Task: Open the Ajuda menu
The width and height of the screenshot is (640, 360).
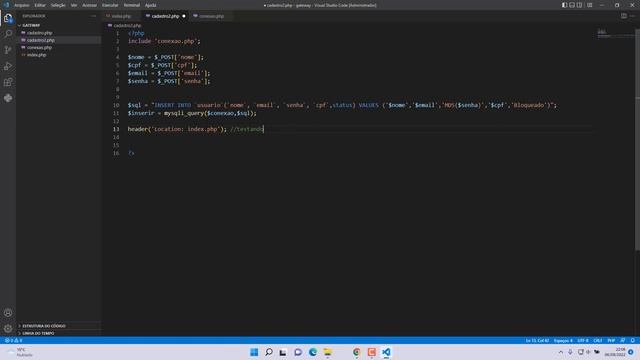Action: point(151,5)
